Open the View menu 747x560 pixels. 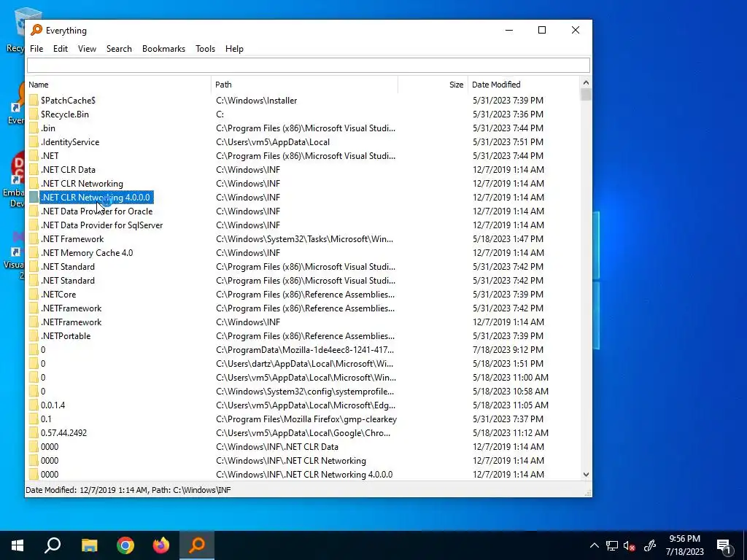[x=87, y=49]
